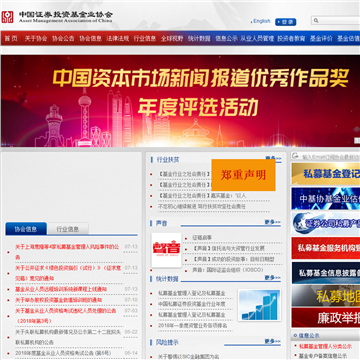Click the 登录 login button
This screenshot has width=360, height=360.
pos(286,22)
